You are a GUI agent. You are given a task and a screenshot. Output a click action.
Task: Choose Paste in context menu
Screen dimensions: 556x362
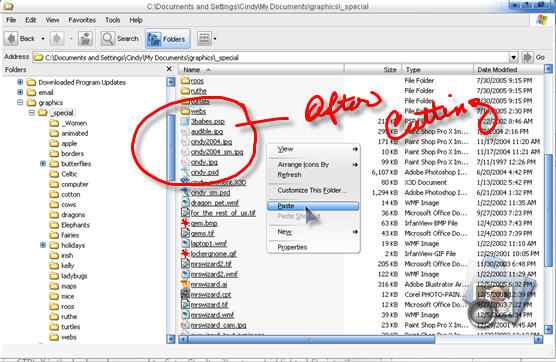(313, 206)
